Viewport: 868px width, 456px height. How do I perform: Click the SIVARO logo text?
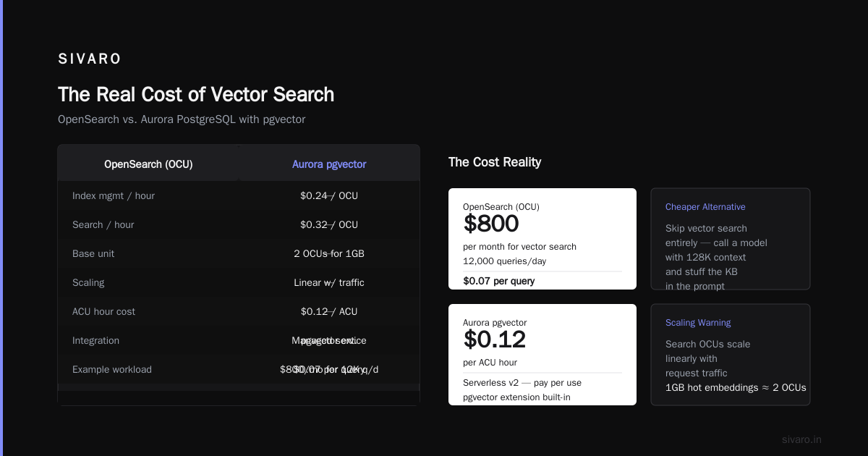click(x=90, y=59)
